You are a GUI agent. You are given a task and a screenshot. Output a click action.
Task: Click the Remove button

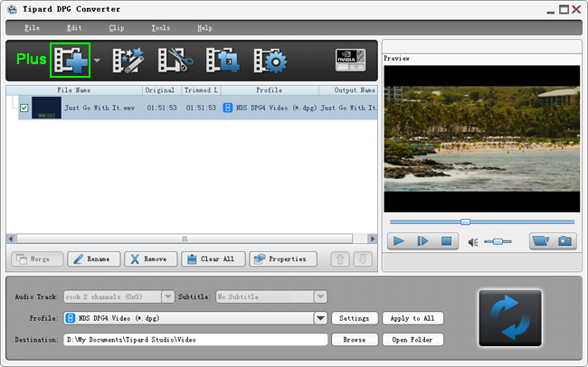point(151,259)
